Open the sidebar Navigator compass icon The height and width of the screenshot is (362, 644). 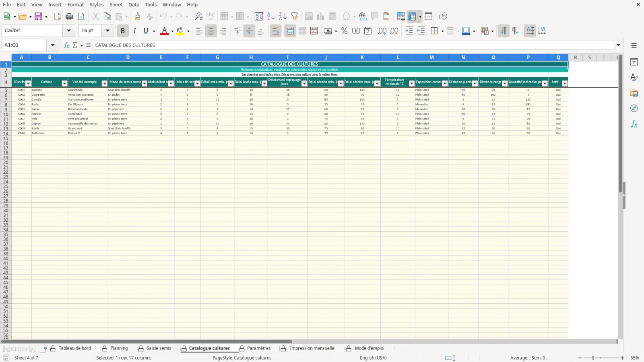[634, 109]
